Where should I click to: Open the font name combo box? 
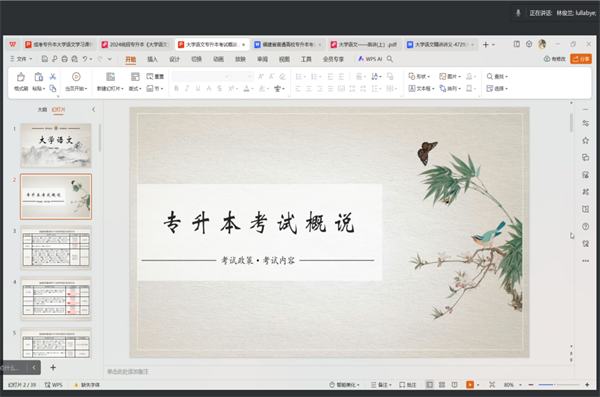tap(201, 77)
